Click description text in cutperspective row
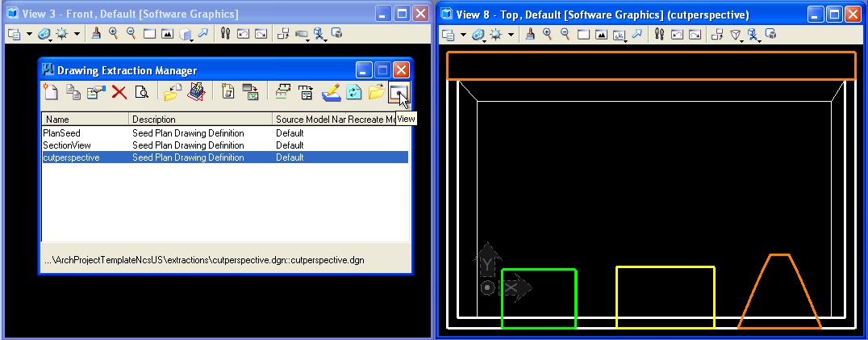Image resolution: width=868 pixels, height=340 pixels. [188, 157]
